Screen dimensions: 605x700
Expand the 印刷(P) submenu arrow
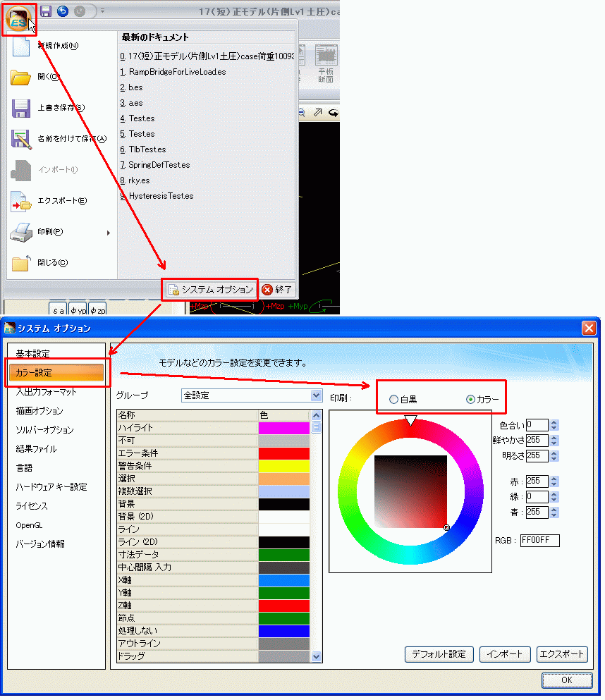pyautogui.click(x=109, y=233)
